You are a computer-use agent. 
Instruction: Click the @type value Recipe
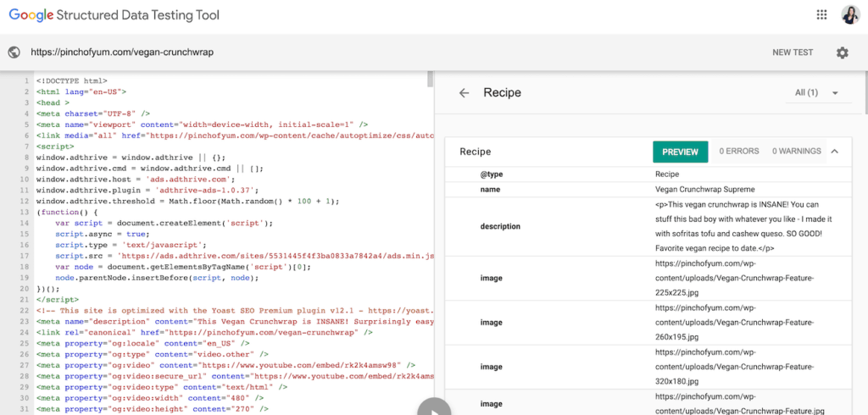(666, 174)
